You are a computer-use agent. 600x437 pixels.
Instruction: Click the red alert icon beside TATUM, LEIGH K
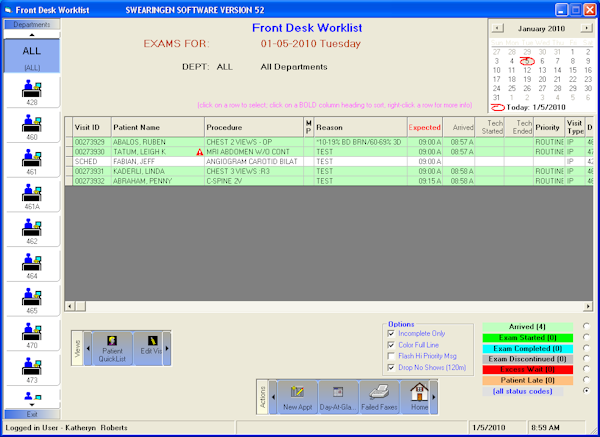pos(199,152)
